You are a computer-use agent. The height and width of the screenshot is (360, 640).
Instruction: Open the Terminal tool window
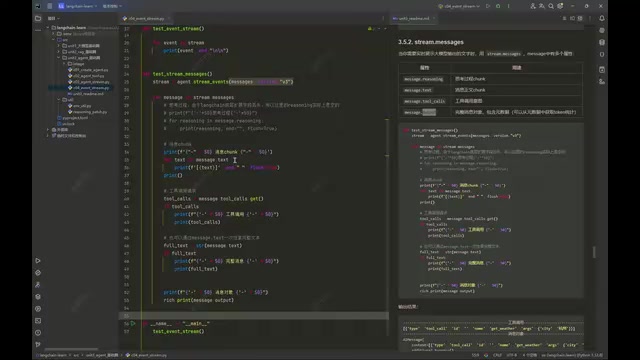(38, 321)
